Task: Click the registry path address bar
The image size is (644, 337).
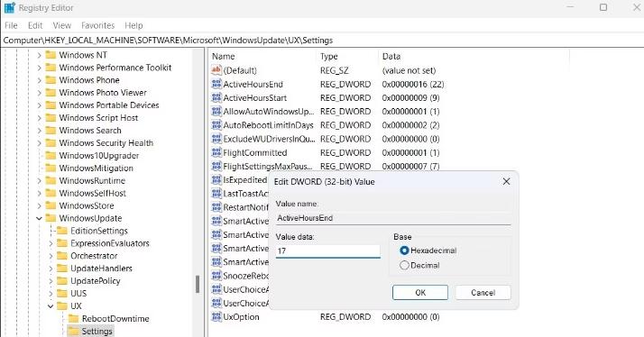Action: click(322, 41)
